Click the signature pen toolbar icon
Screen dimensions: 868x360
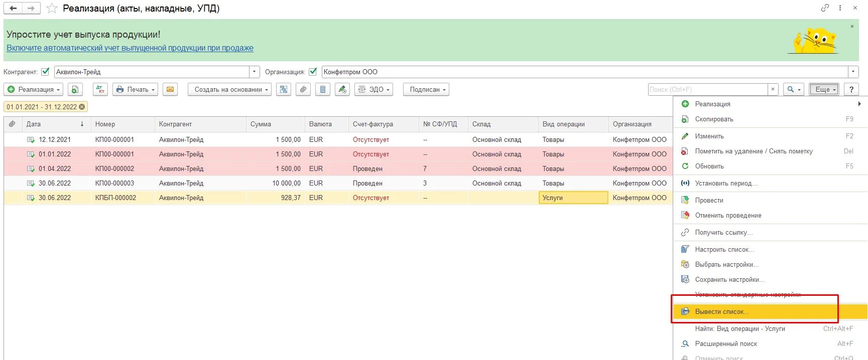point(342,89)
